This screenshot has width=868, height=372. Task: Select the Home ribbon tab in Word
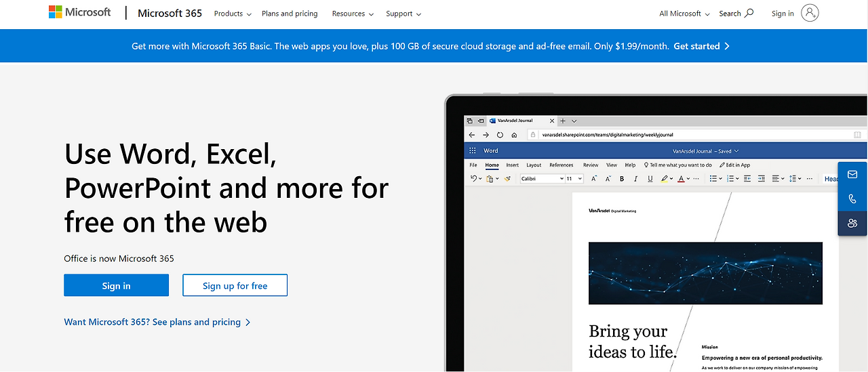(492, 165)
